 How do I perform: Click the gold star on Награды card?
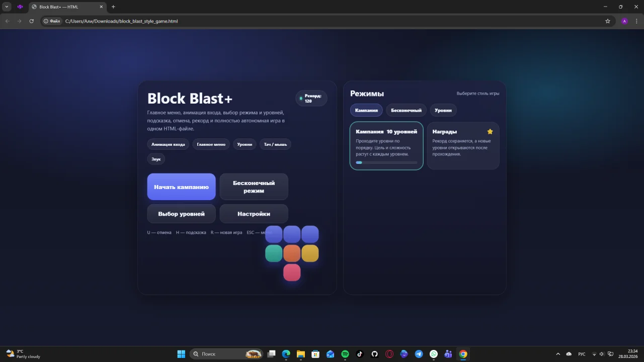(490, 132)
